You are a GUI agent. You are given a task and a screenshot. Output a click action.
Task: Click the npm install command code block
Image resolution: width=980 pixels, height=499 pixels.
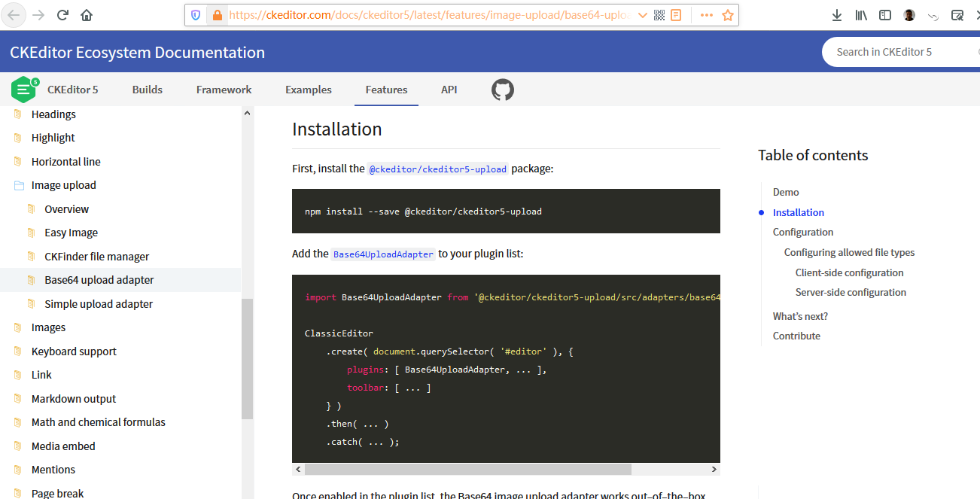click(x=506, y=211)
